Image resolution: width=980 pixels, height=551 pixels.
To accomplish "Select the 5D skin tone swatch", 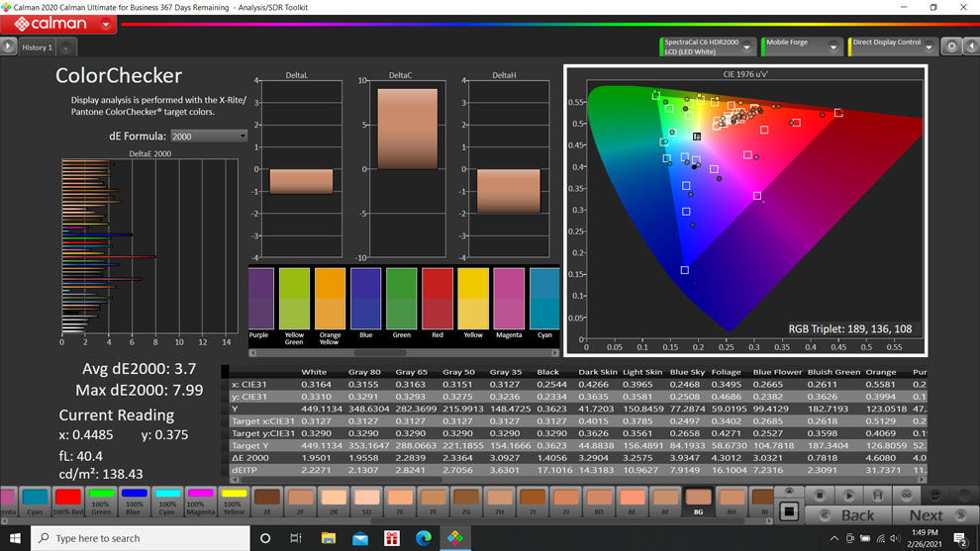I will click(366, 502).
